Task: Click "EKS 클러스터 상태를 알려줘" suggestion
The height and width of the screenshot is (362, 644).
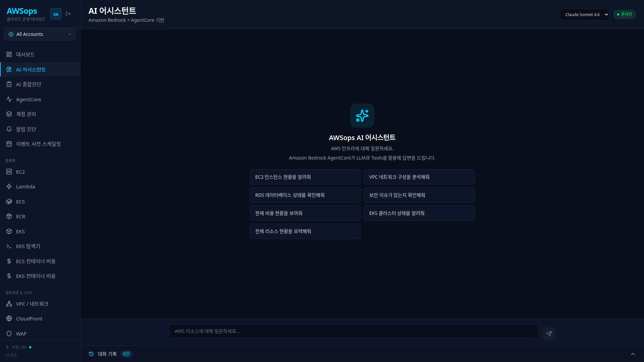Action: tap(419, 213)
